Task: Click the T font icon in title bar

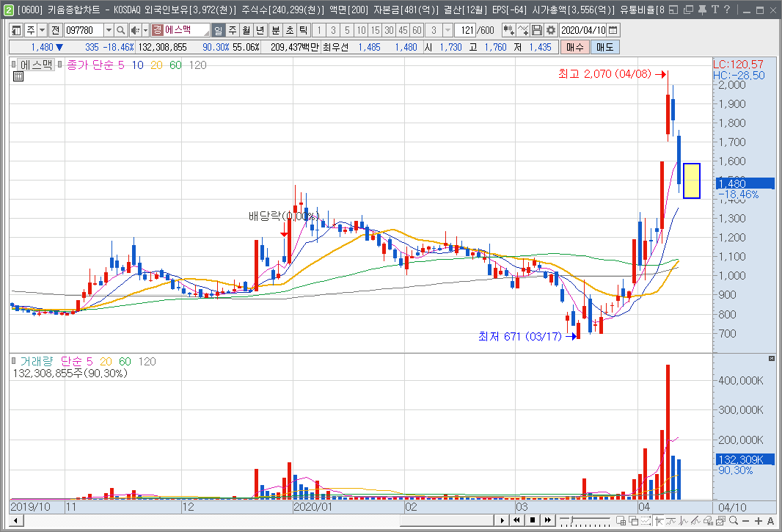Action: 715,10
